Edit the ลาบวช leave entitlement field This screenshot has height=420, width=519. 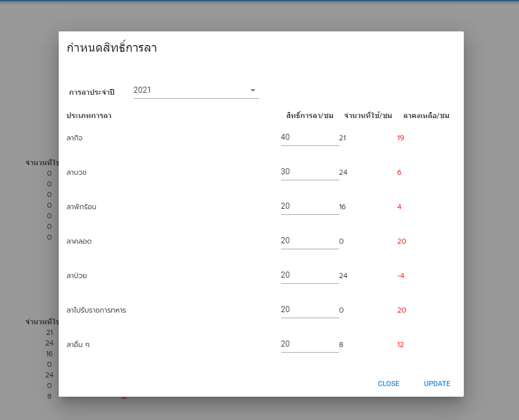[x=310, y=172]
